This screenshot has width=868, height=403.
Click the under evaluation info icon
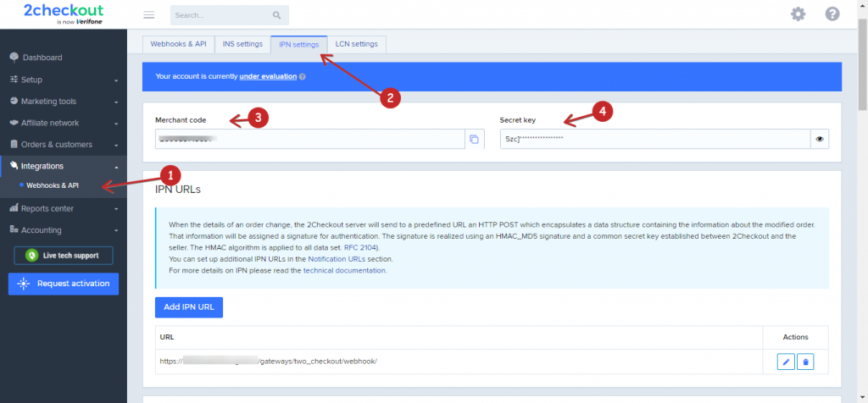click(x=303, y=76)
